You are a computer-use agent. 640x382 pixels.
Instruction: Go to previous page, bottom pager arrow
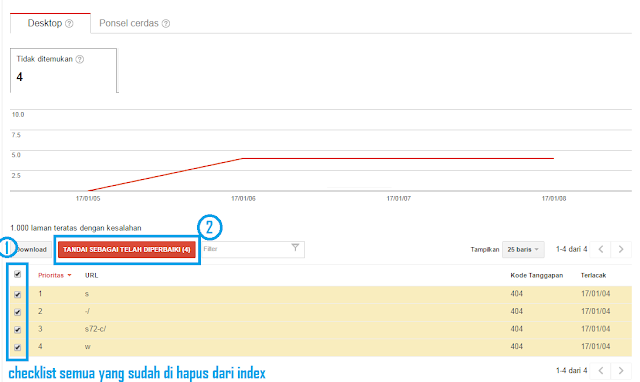pyautogui.click(x=601, y=371)
